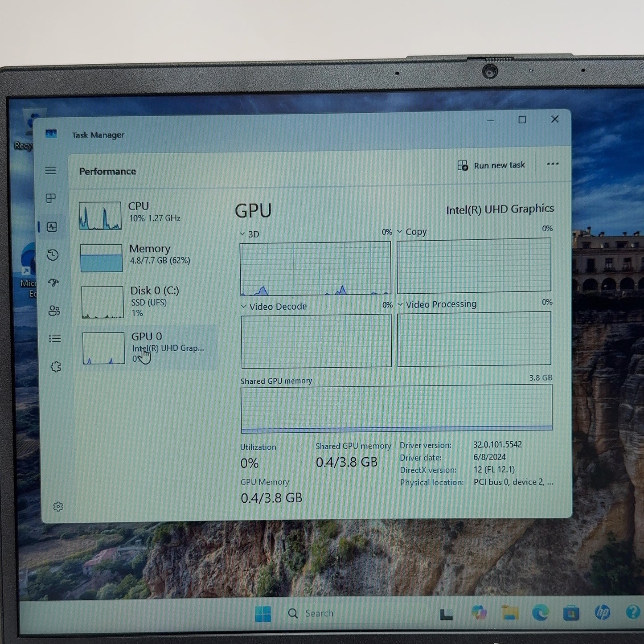The height and width of the screenshot is (644, 644).
Task: Click the Utilization 0% value
Action: (249, 464)
